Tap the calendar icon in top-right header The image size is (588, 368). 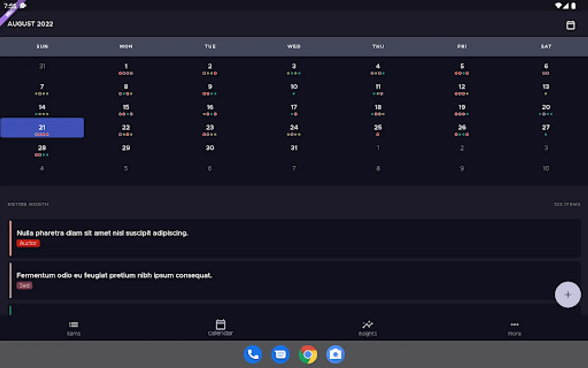(x=570, y=25)
